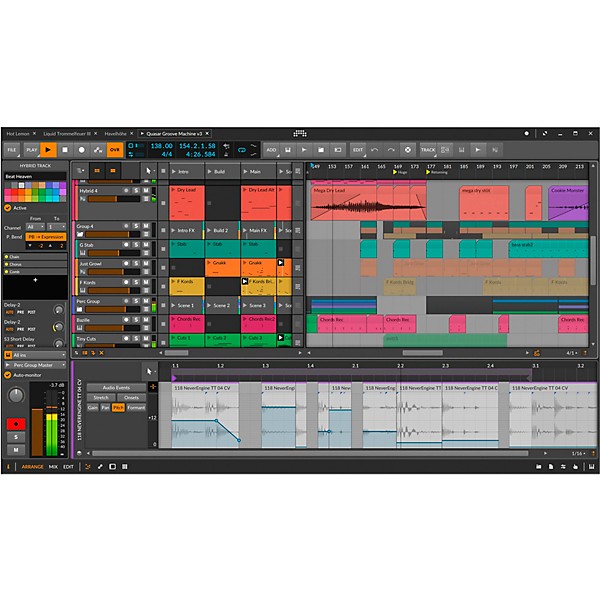Viewport: 600px width, 600px height.
Task: Switch to the Hot Lemon project tab
Action: tap(18, 133)
